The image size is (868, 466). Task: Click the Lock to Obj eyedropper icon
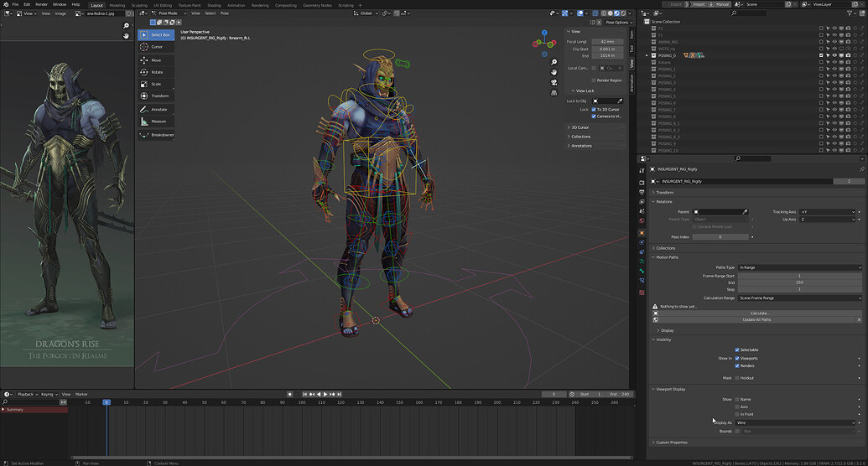tap(620, 101)
